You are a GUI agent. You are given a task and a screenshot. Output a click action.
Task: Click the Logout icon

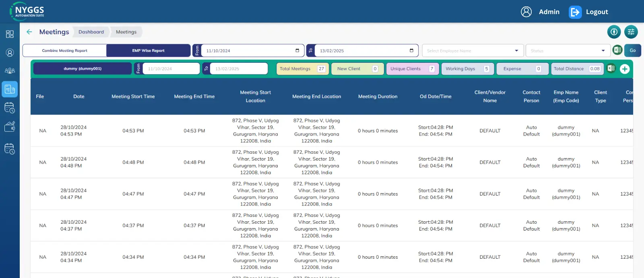tap(575, 12)
